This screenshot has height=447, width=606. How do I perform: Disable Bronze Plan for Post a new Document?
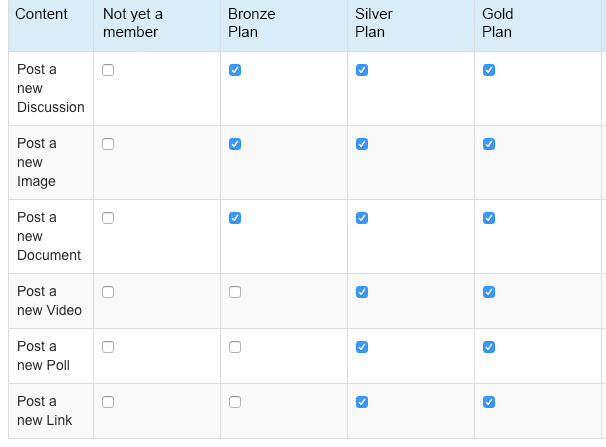click(235, 218)
